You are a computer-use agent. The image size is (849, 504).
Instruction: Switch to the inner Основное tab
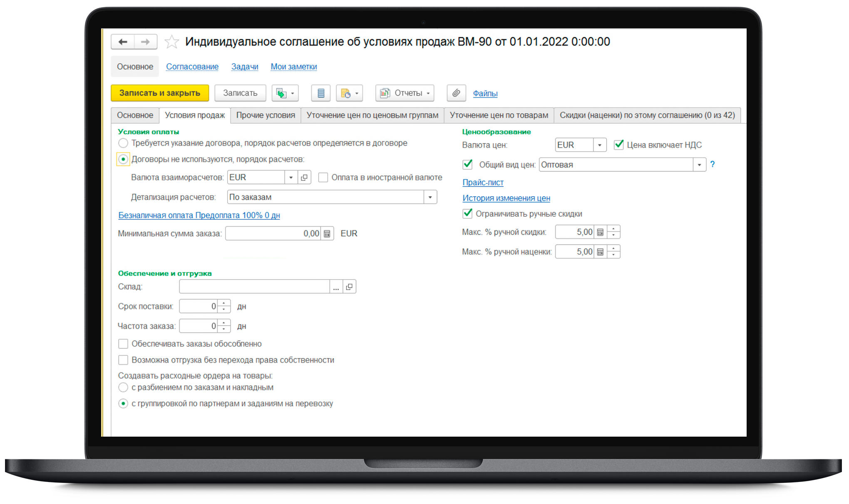[x=135, y=115]
